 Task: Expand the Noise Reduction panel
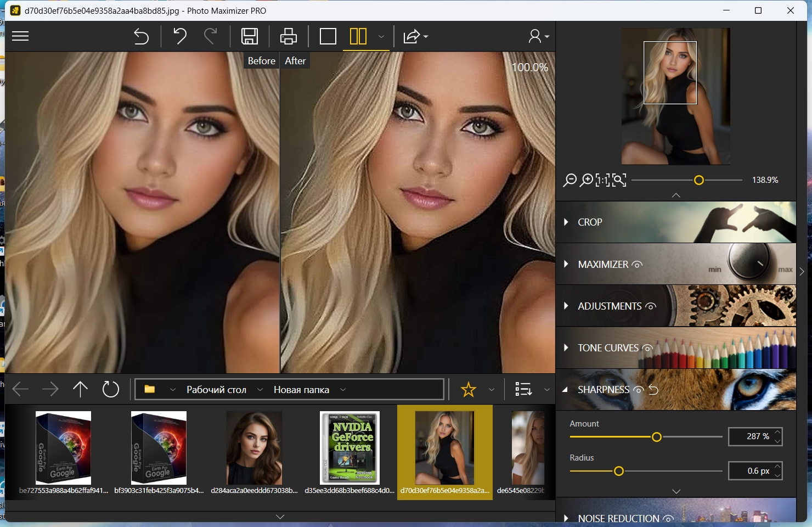click(x=618, y=518)
